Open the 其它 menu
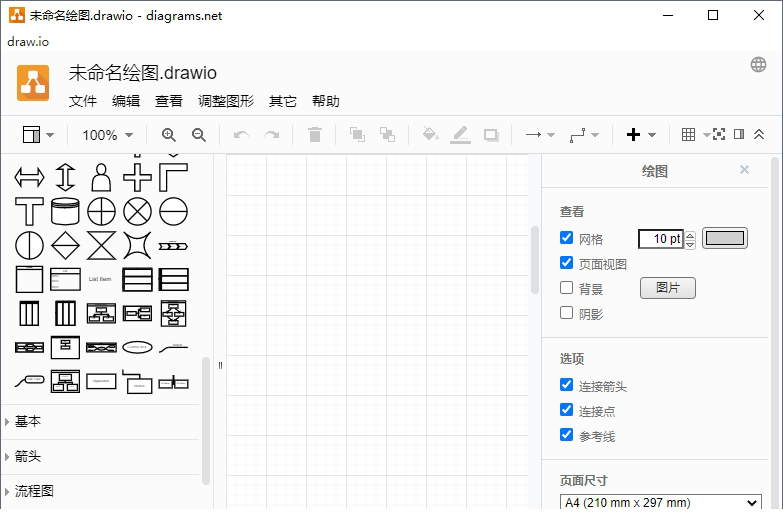The image size is (783, 529). pyautogui.click(x=283, y=101)
